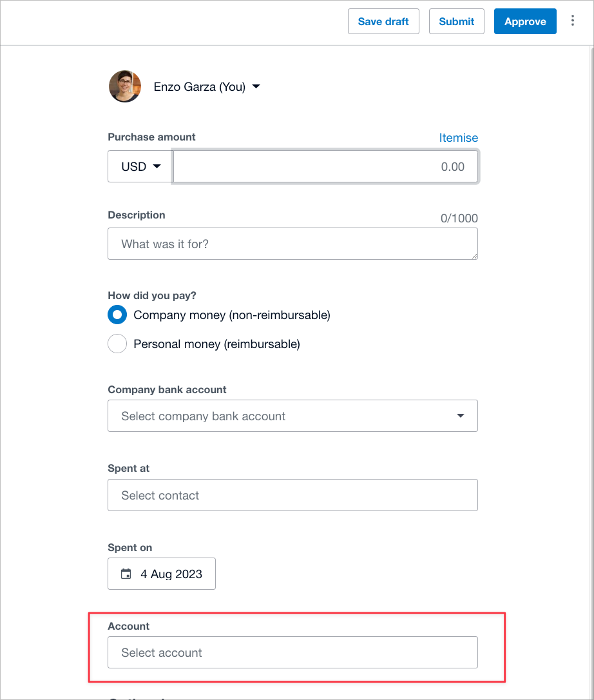Open the Select company bank account dropdown
The width and height of the screenshot is (594, 700).
pos(292,416)
